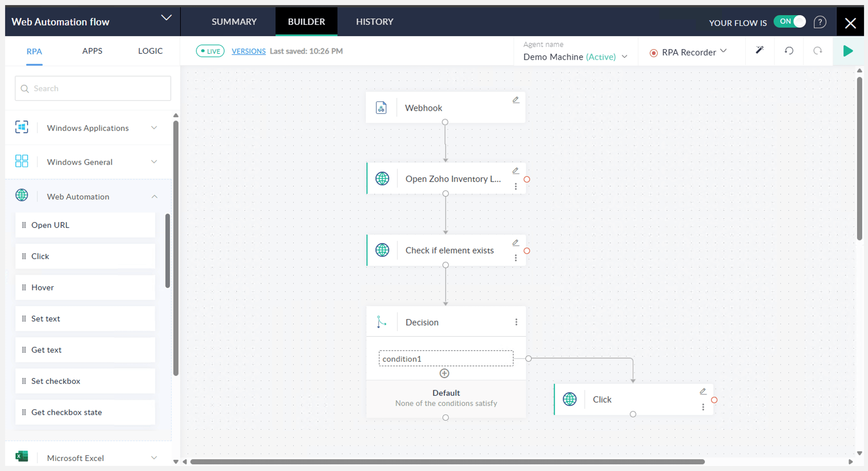Image resolution: width=868 pixels, height=471 pixels.
Task: Add condition with plus circle icon
Action: 444,373
